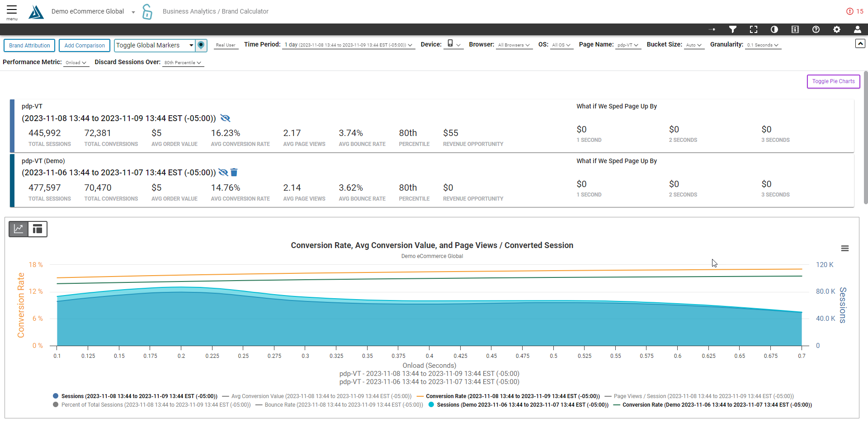Delete the pdp-VT (Demo) comparison with trash icon
This screenshot has width=868, height=427.
[x=234, y=172]
